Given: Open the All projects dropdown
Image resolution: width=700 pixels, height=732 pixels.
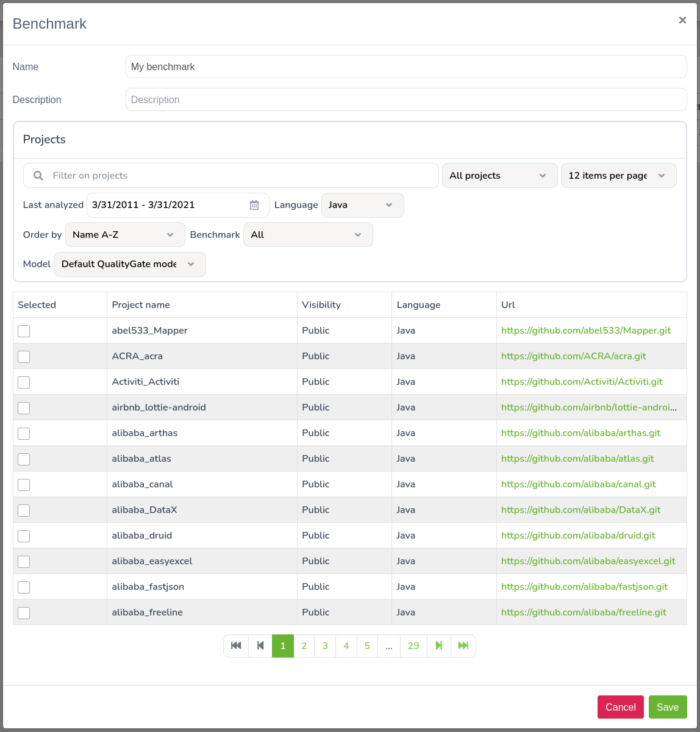Looking at the screenshot, I should (x=499, y=176).
